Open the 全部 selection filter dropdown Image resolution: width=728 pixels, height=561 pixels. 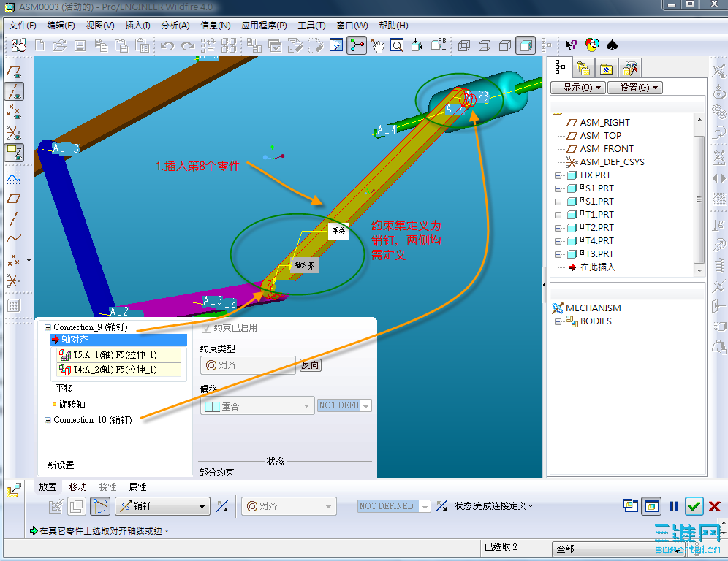click(618, 549)
